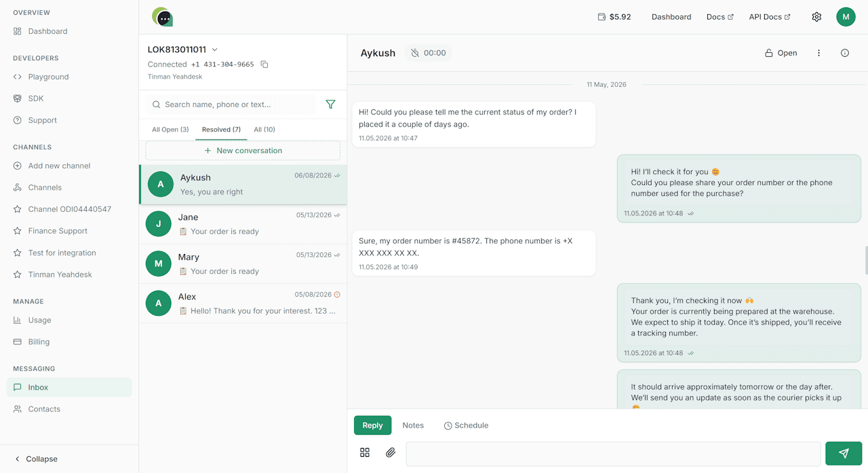Click the warning status icon on Alex row

337,295
